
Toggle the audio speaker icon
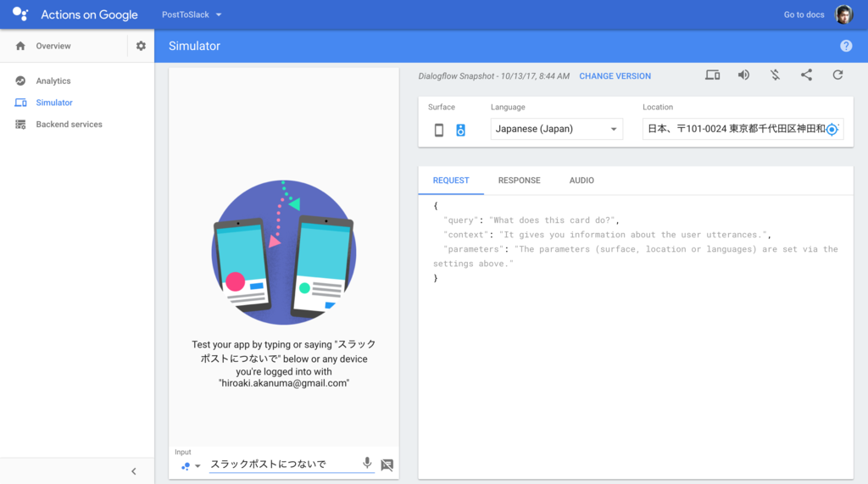[743, 75]
